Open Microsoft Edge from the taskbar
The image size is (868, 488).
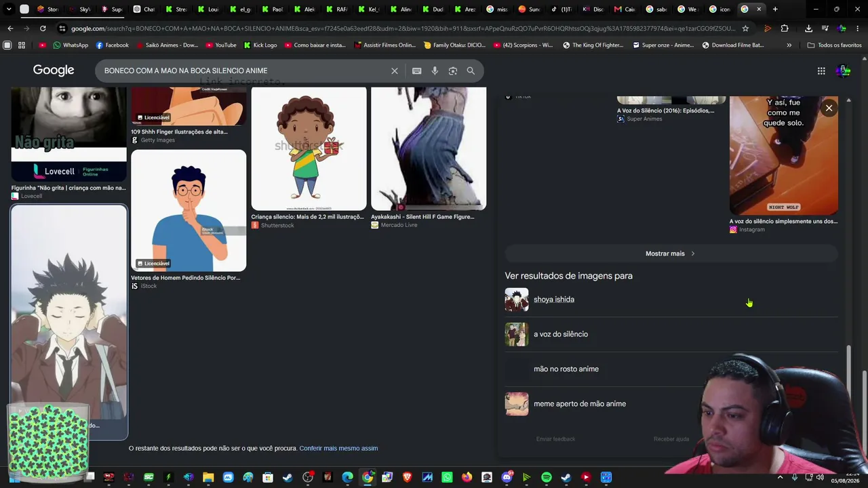point(347,477)
